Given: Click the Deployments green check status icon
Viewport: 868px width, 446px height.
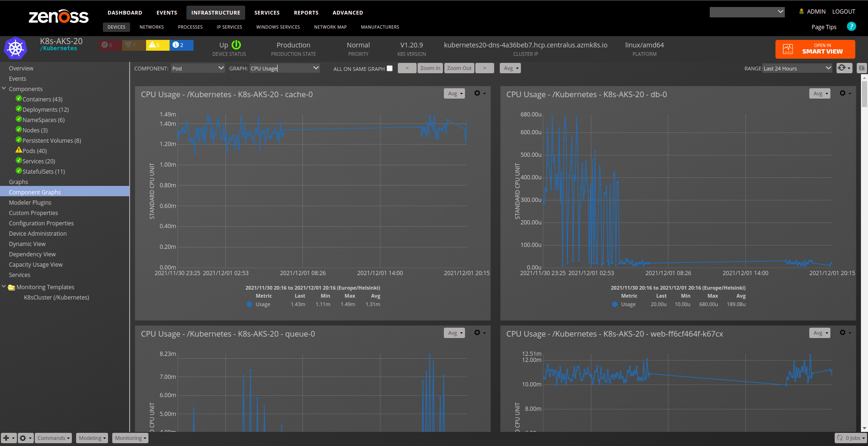Looking at the screenshot, I should (19, 109).
